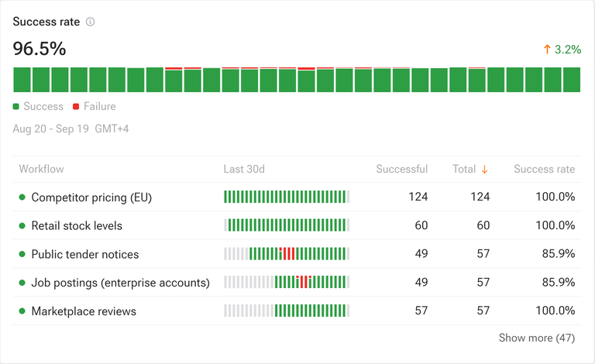The height and width of the screenshot is (364, 595).
Task: Sort by the Success rate column header
Action: [544, 169]
